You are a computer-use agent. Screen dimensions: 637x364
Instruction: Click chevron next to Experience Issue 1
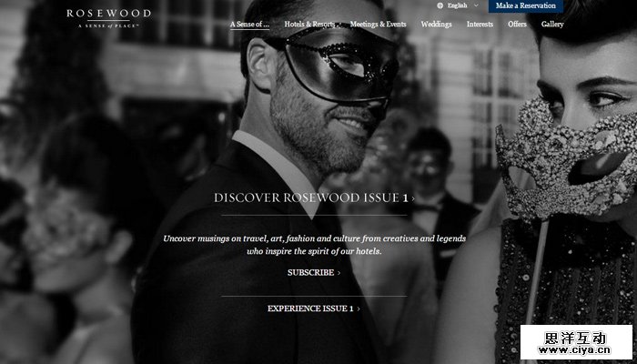pyautogui.click(x=359, y=309)
